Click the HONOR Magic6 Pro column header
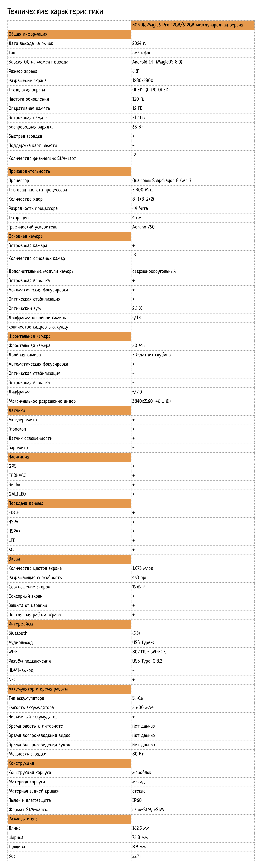The width and height of the screenshot is (262, 868). pos(188,25)
